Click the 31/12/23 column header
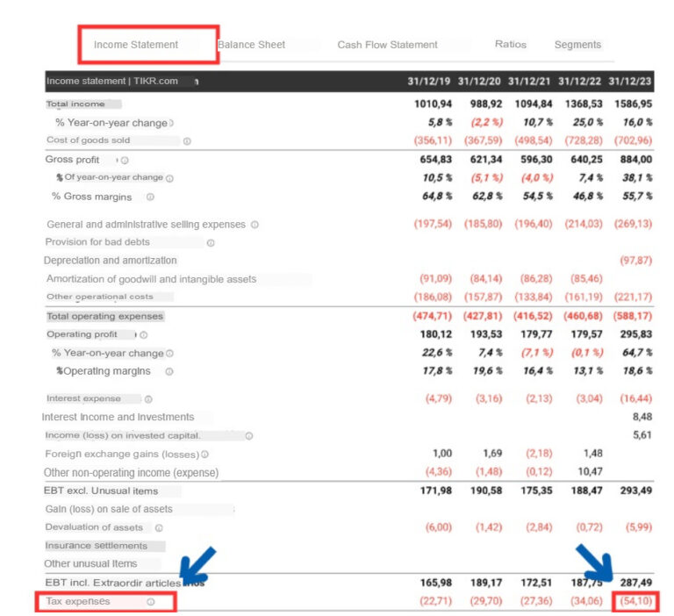674x616 pixels. click(631, 82)
